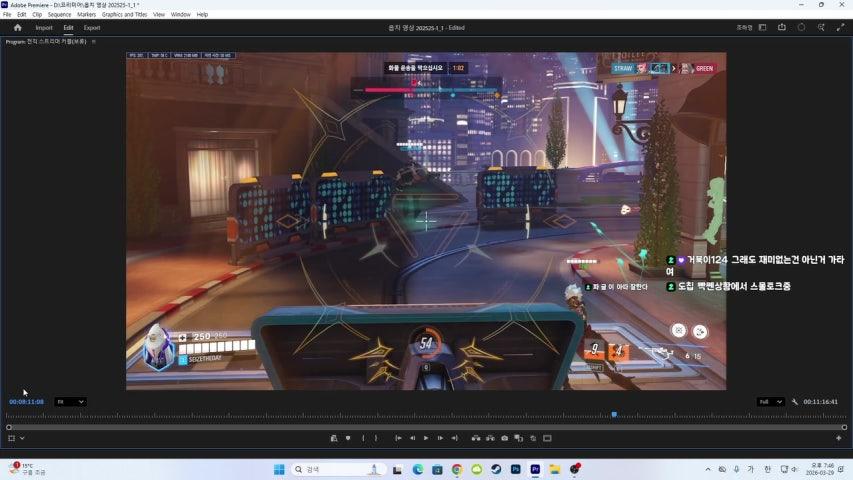Open the Full playback resolution dropdown
This screenshot has width=853, height=480.
770,402
